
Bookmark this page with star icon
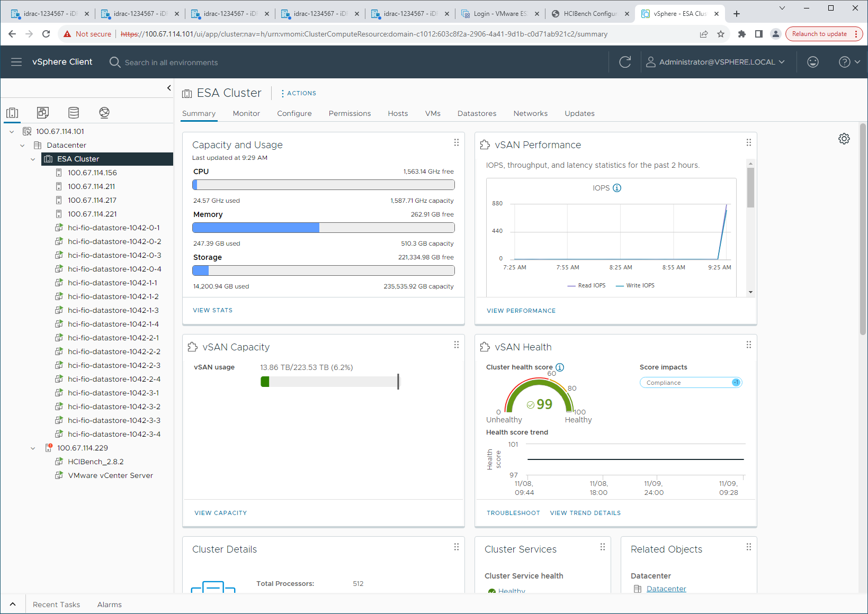[x=721, y=34]
